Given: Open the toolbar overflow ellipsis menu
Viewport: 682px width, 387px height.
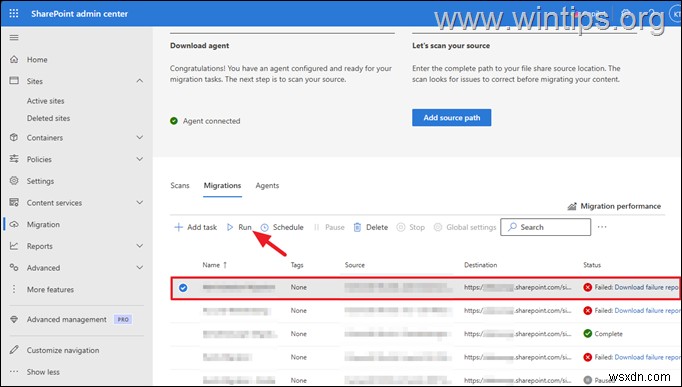Looking at the screenshot, I should point(602,227).
